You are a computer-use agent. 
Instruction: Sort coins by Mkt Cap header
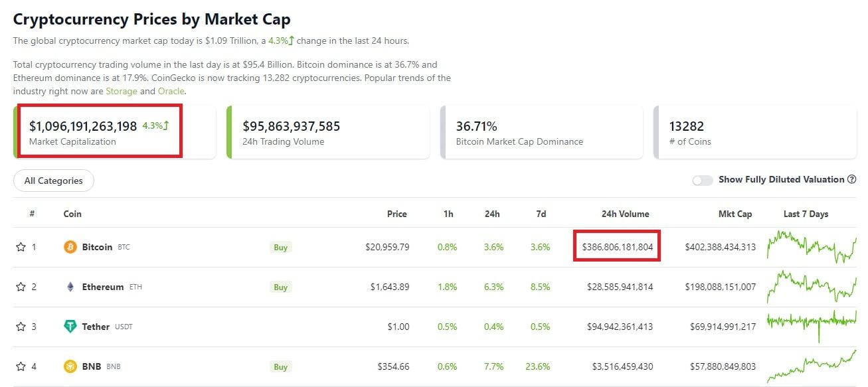point(735,214)
